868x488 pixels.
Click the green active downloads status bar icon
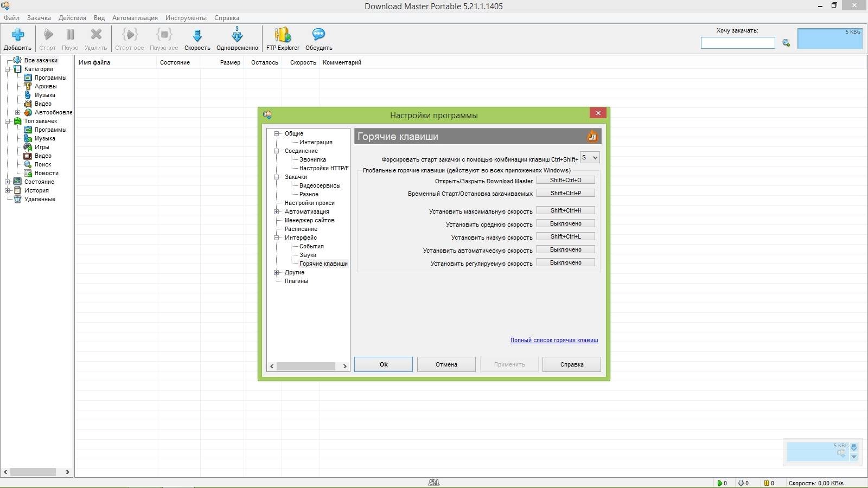tap(720, 483)
